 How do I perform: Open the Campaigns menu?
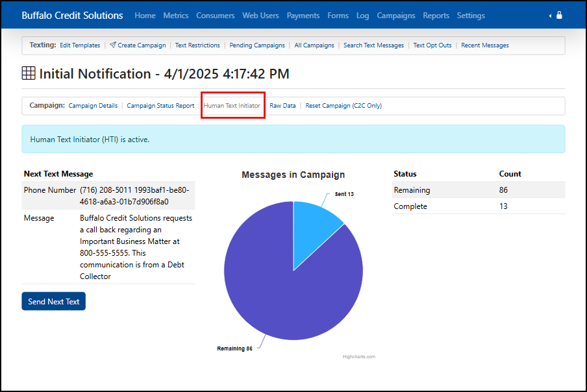point(396,16)
